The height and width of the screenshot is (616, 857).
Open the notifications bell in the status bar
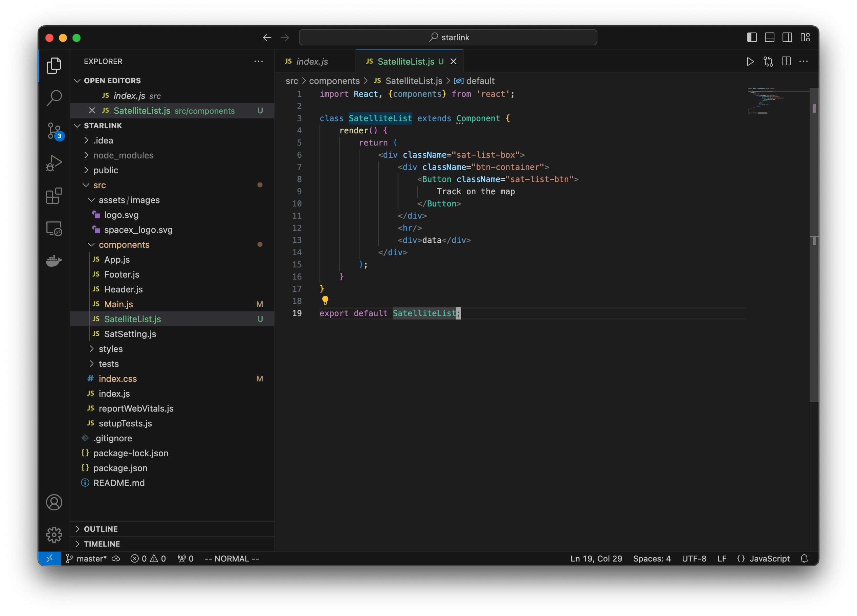pyautogui.click(x=804, y=558)
